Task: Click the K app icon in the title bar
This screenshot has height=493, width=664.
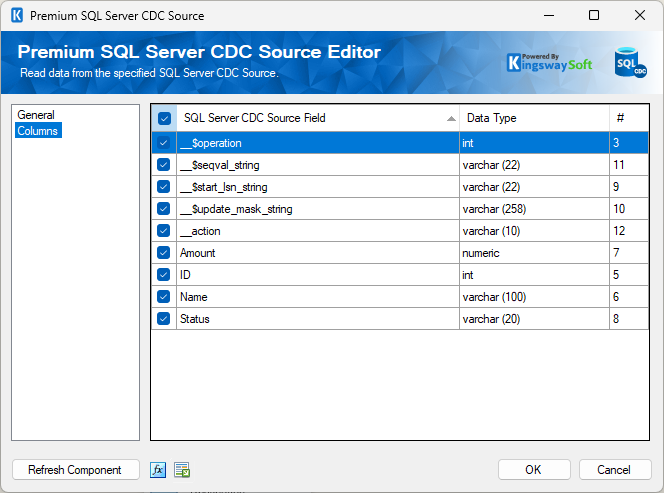Action: [x=17, y=16]
